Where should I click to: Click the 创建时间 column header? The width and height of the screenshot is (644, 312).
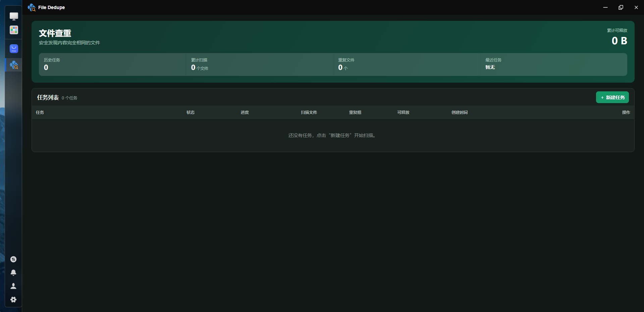pos(460,113)
